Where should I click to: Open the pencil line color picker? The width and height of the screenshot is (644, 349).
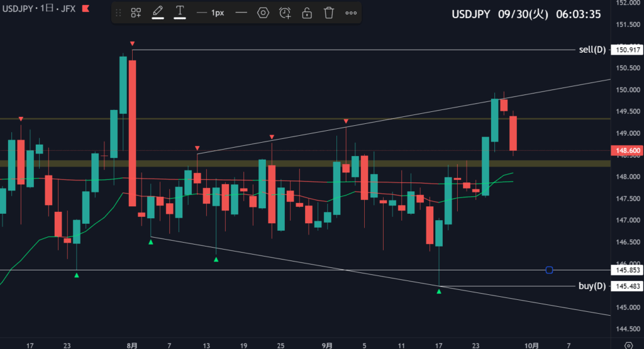coord(157,13)
